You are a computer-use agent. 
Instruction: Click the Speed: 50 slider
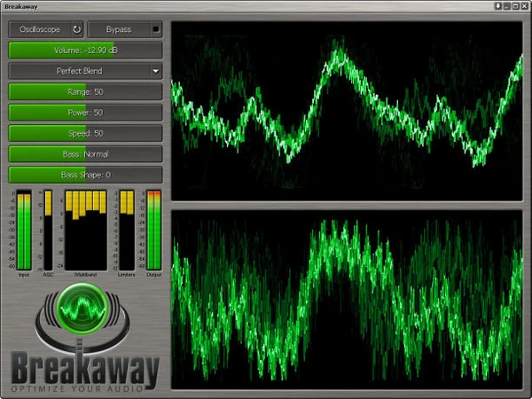[85, 133]
